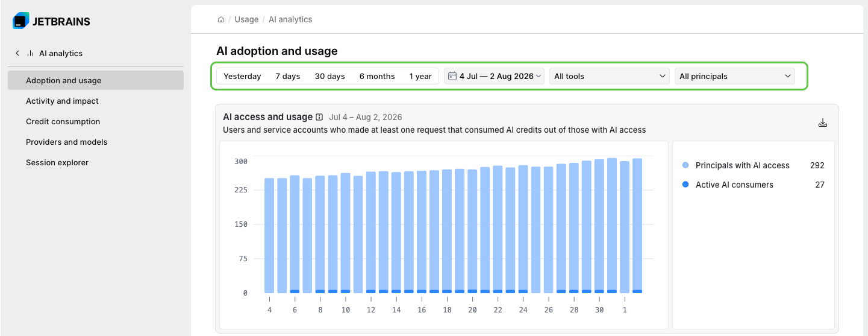Select the 6 months time range
The image size is (868, 336).
pos(377,76)
